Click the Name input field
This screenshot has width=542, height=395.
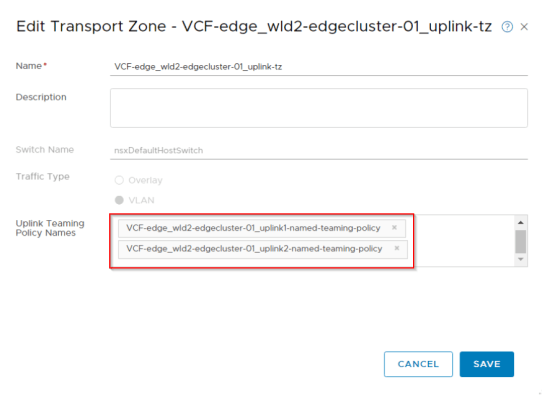319,67
